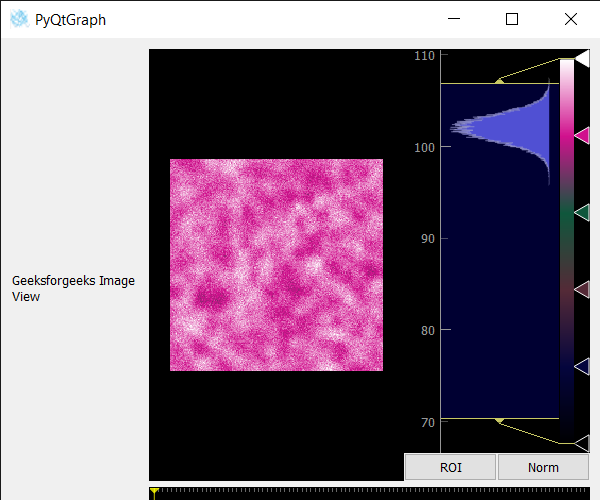Click the Geeksforgeeks Image View label
Screen dimensions: 600x500
pos(73,288)
